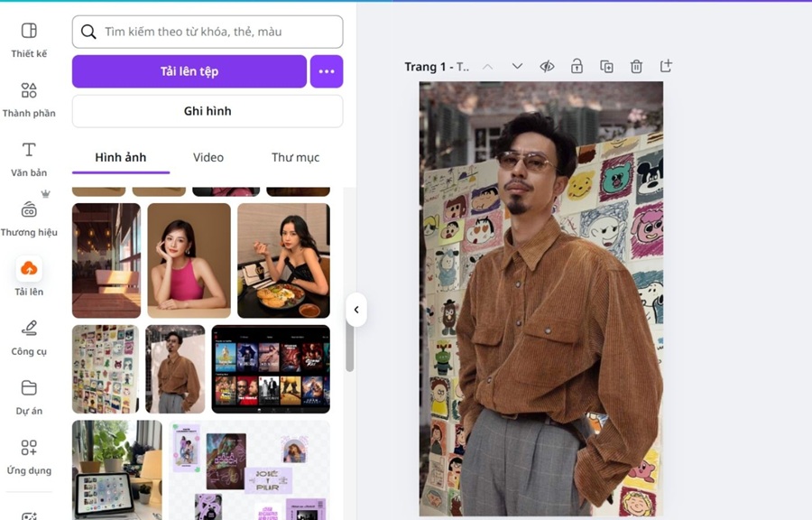Screen dimensions: 812x520
Task: Open more upload options three-dot button
Action: pos(327,71)
